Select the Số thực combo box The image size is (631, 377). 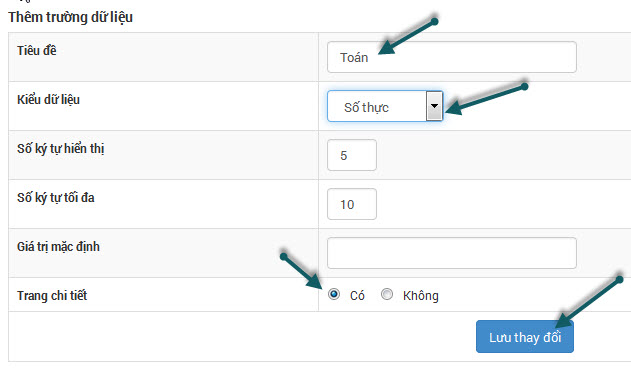385,106
